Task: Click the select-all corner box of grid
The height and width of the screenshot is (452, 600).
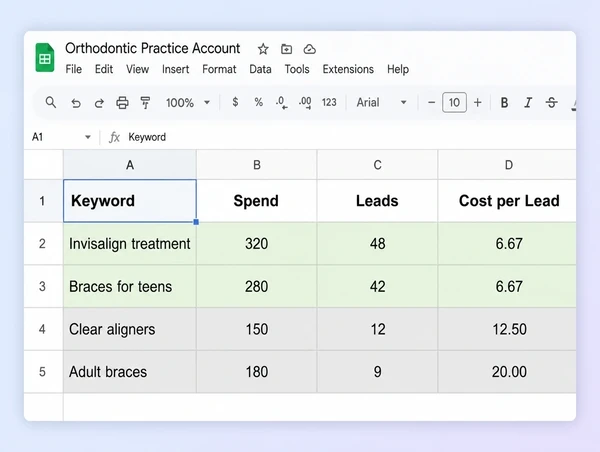Action: [43, 165]
